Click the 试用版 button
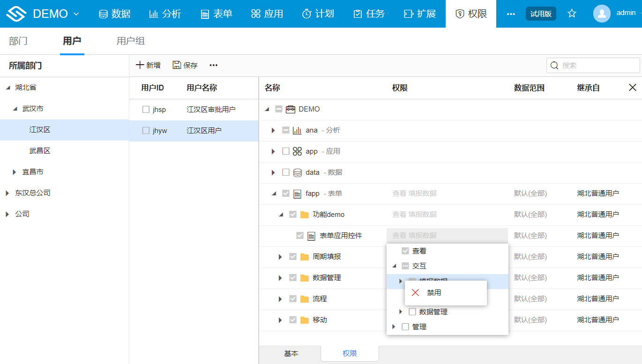The height and width of the screenshot is (364, 642). [x=540, y=14]
